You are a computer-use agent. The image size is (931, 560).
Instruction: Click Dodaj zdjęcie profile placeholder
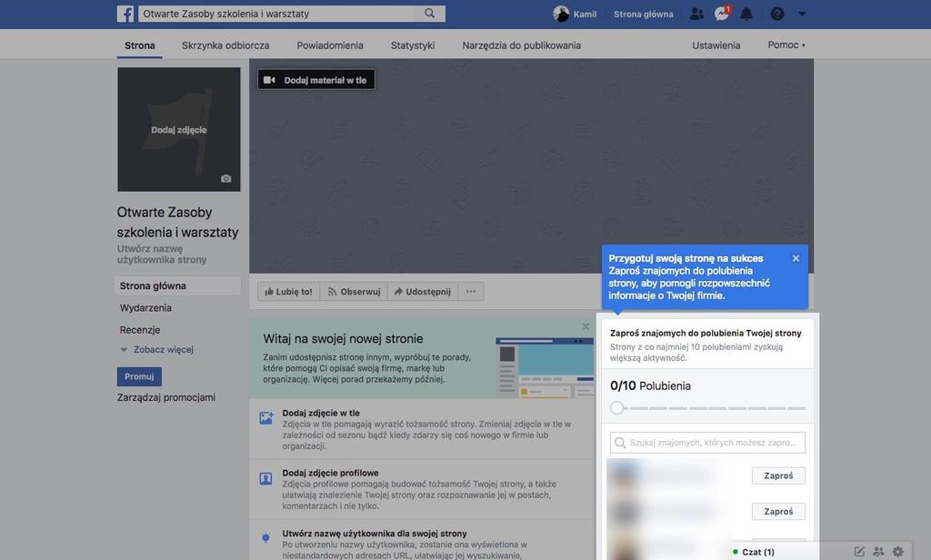[x=179, y=129]
